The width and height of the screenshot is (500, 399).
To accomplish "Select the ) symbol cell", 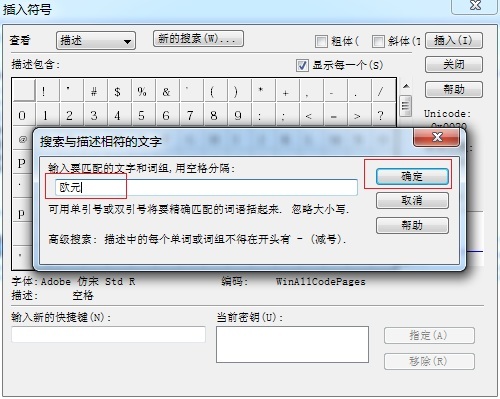I will [x=239, y=90].
